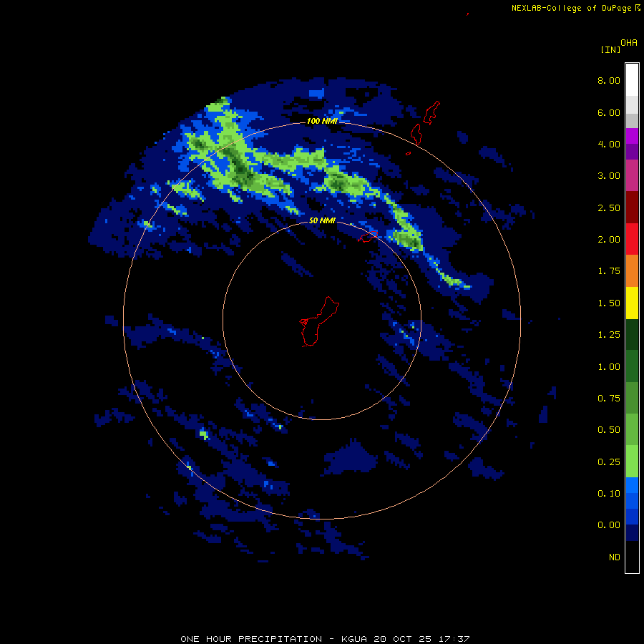Select the [IN] units label
The height and width of the screenshot is (644, 644).
610,49
